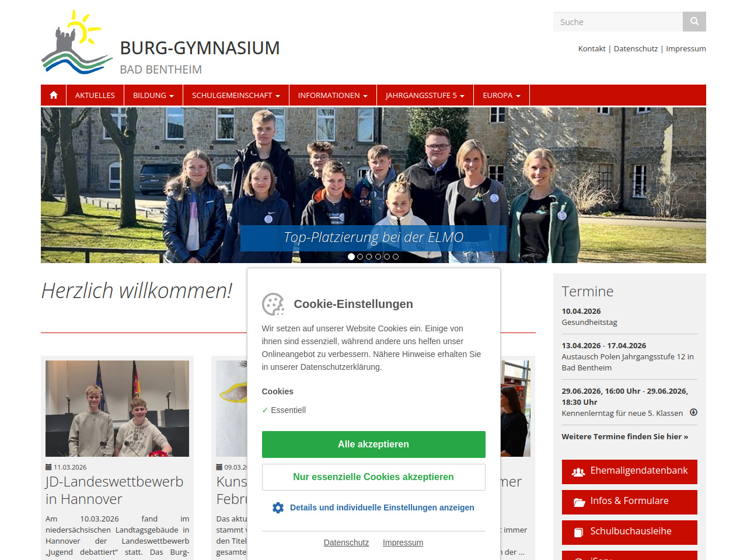Viewport: 747px width, 560px height.
Task: Click into the Suche search field
Action: pyautogui.click(x=617, y=22)
